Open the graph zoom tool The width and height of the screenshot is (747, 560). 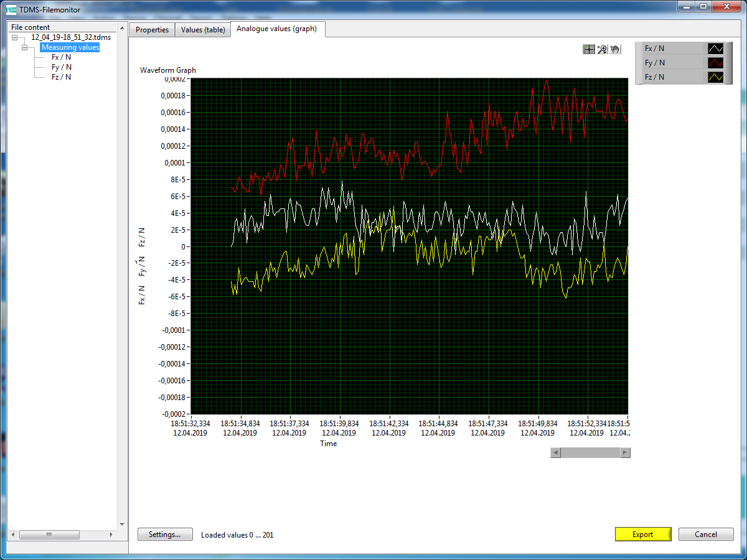602,49
